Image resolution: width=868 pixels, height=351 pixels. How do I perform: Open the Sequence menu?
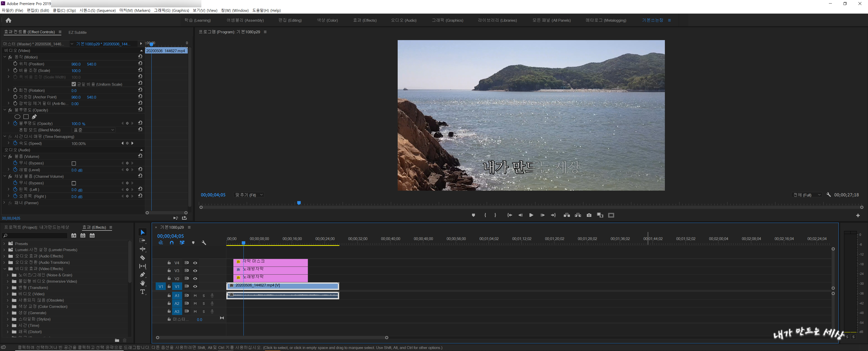tap(97, 10)
